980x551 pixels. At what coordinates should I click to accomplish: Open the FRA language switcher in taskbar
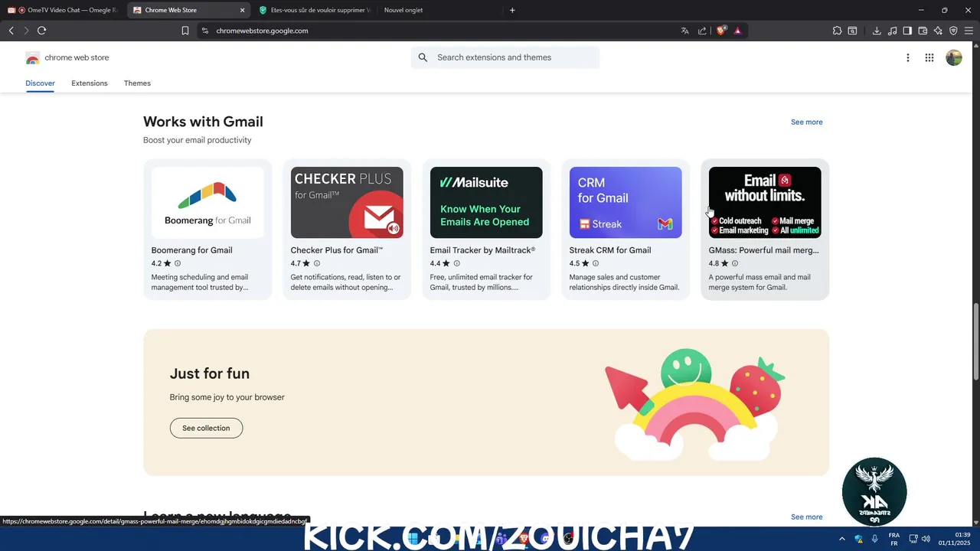point(893,539)
